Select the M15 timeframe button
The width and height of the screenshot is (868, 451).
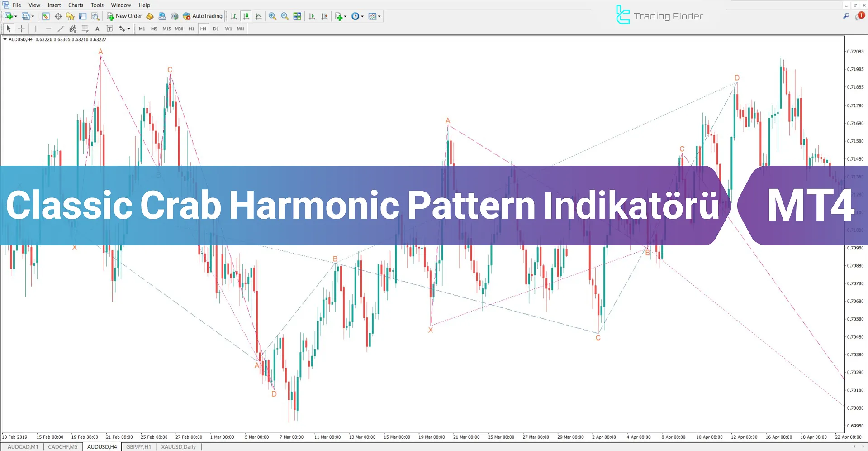[x=166, y=28]
